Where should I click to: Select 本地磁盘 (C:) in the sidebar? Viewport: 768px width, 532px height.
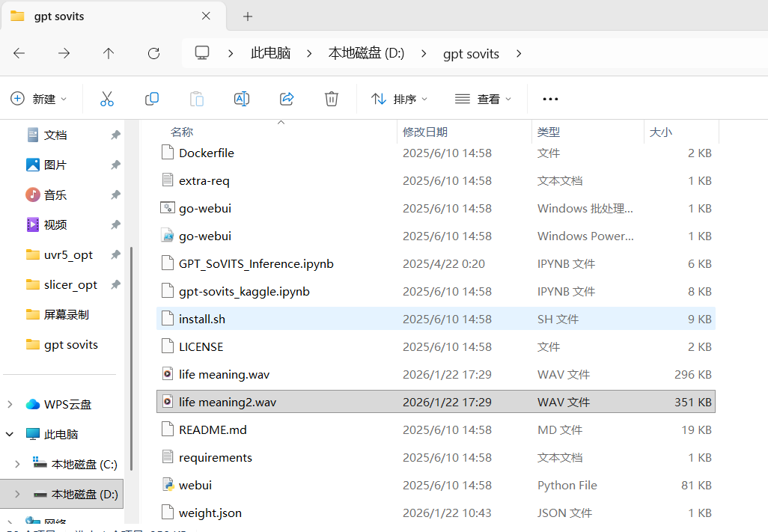[x=84, y=464]
